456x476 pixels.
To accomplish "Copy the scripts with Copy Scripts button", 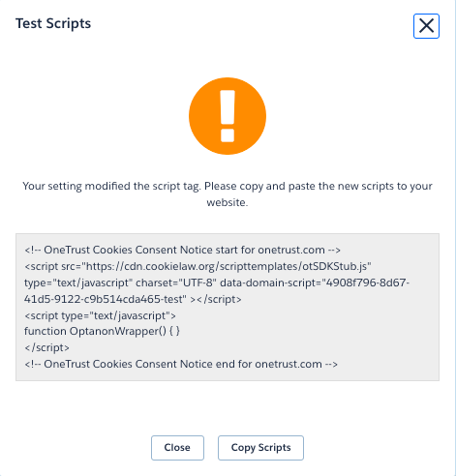I will click(x=260, y=448).
